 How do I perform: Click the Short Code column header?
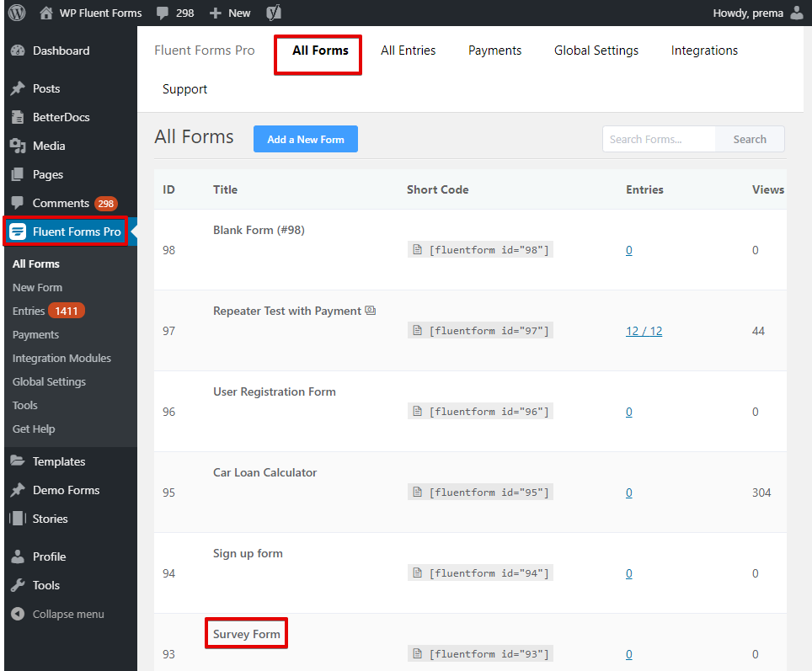pyautogui.click(x=438, y=189)
